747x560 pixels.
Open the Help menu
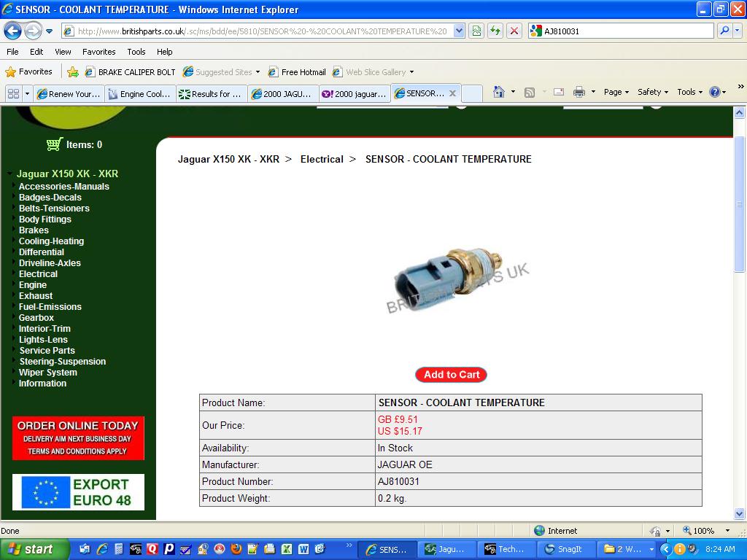[x=164, y=52]
